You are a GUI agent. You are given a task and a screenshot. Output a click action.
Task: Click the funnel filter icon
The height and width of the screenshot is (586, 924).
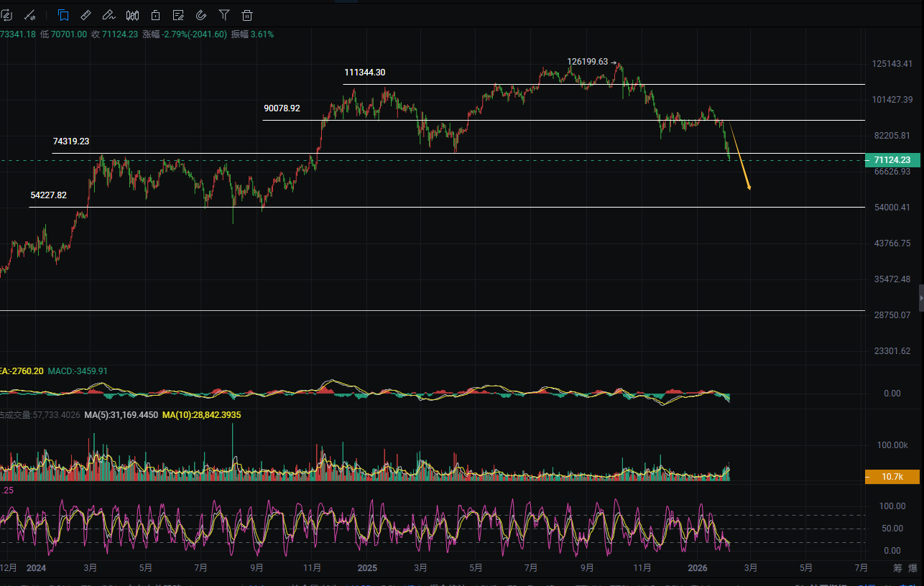click(224, 14)
